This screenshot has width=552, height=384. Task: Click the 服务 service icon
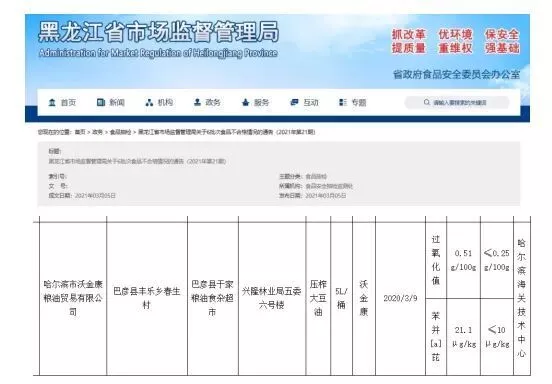pos(246,102)
